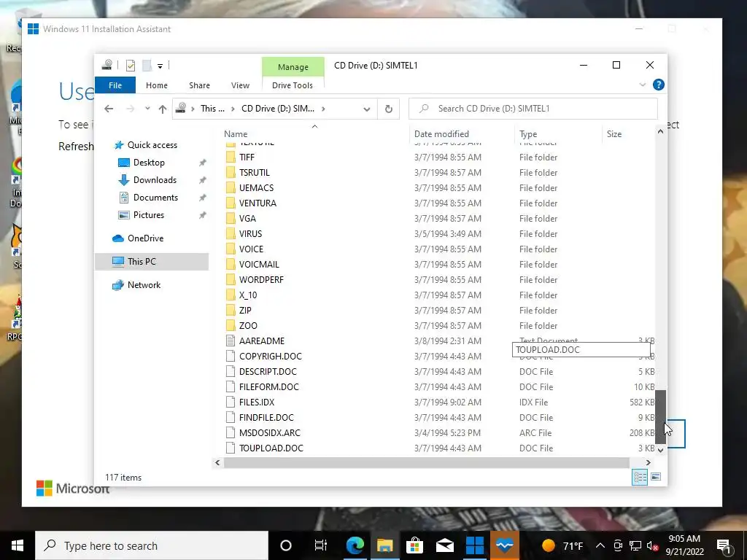Sort by the Name column header
The height and width of the screenshot is (560, 747).
click(236, 134)
